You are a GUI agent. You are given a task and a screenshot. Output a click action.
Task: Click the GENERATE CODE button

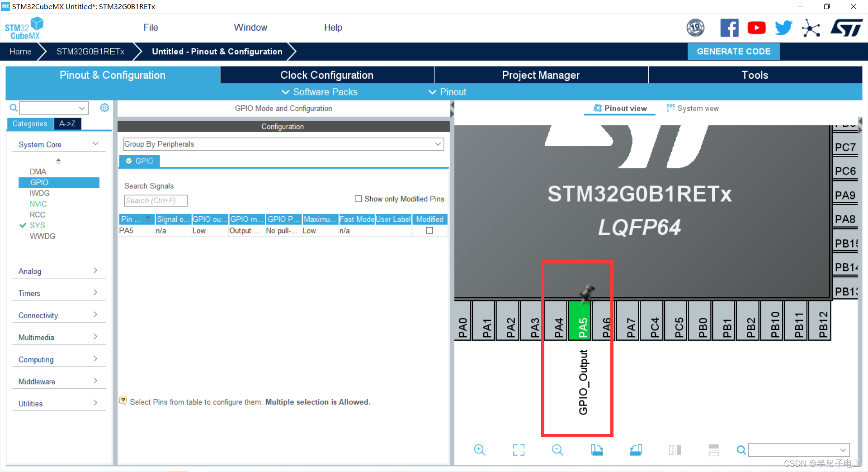click(x=733, y=52)
